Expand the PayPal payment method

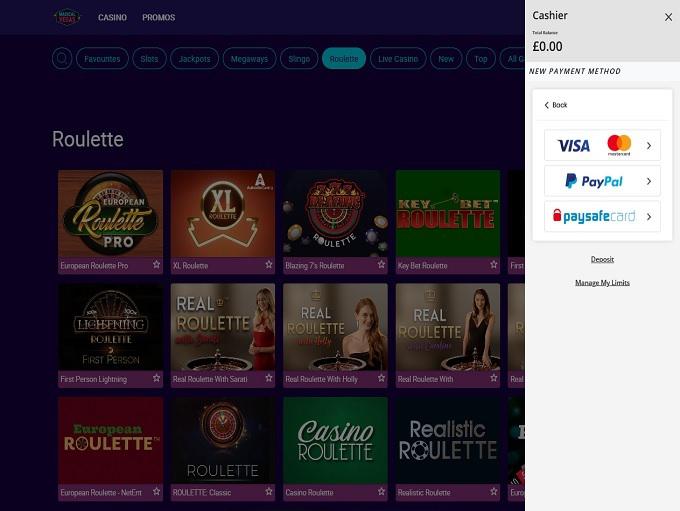pyautogui.click(x=602, y=181)
